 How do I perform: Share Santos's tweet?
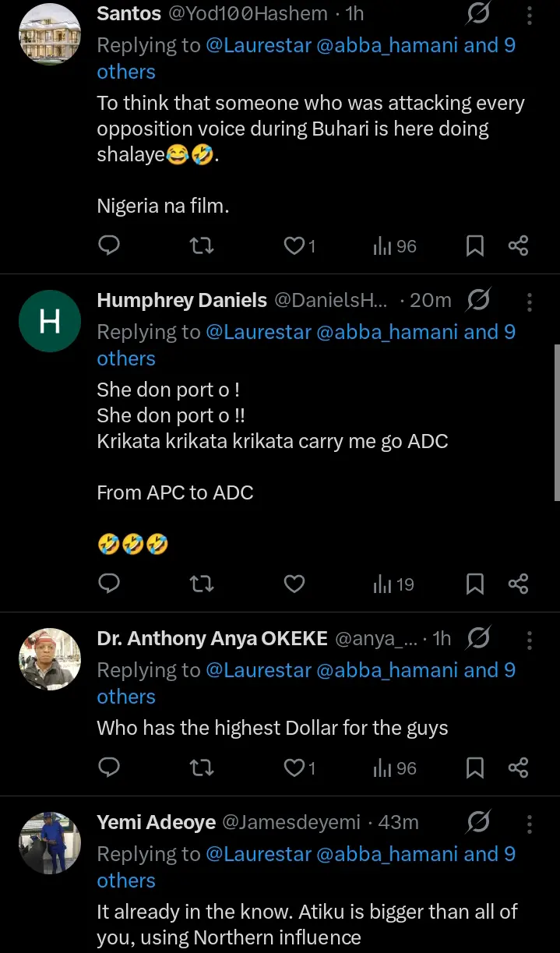point(518,246)
